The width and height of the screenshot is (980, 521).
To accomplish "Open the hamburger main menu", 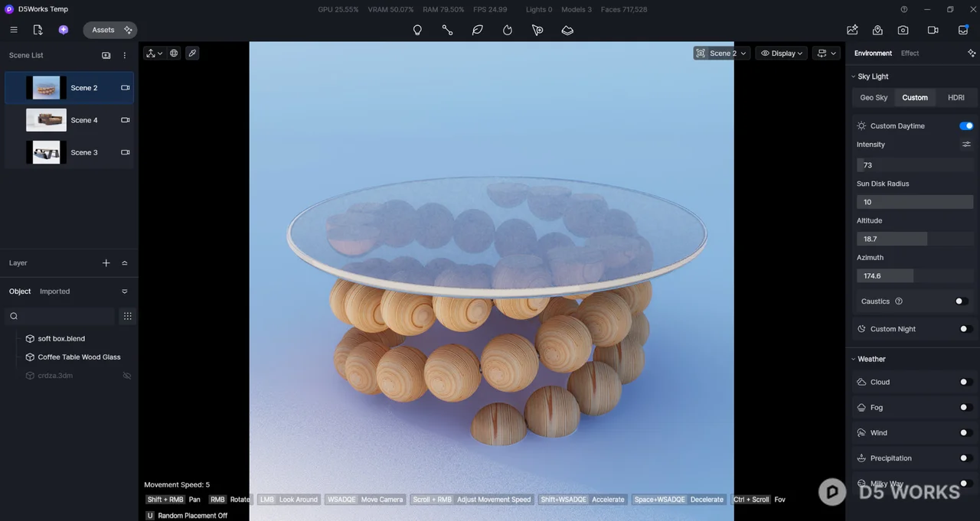I will click(14, 30).
